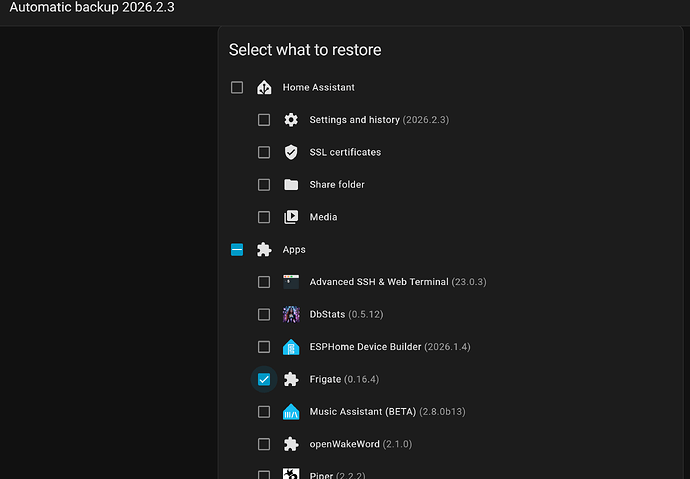Click the ESPHome Device Builder icon
Viewport: 690px width, 479px height.
pos(291,347)
